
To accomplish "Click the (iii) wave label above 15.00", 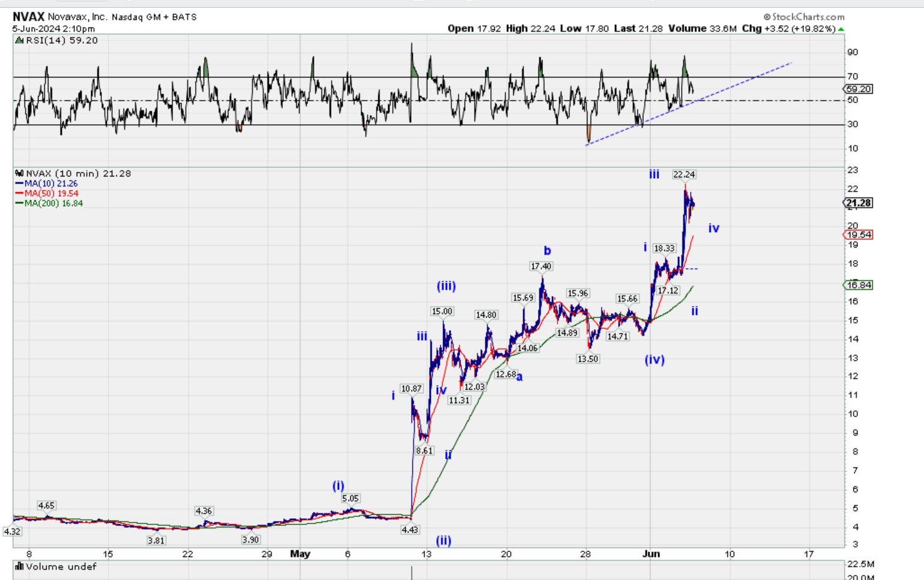I will click(x=446, y=286).
